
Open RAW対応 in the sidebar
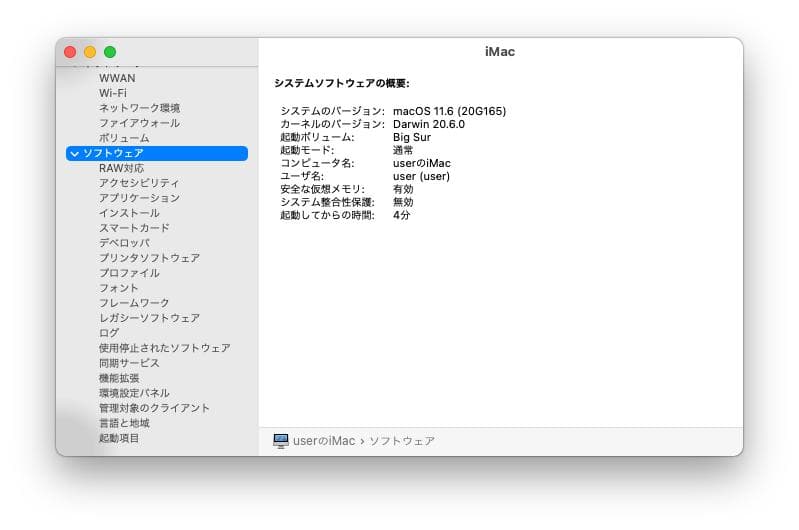(x=121, y=168)
